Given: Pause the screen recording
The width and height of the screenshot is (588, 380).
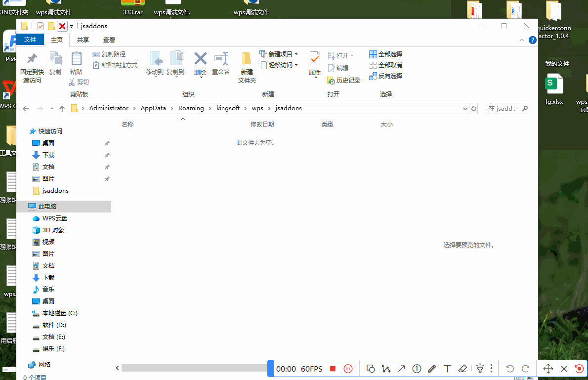Looking at the screenshot, I should point(348,369).
